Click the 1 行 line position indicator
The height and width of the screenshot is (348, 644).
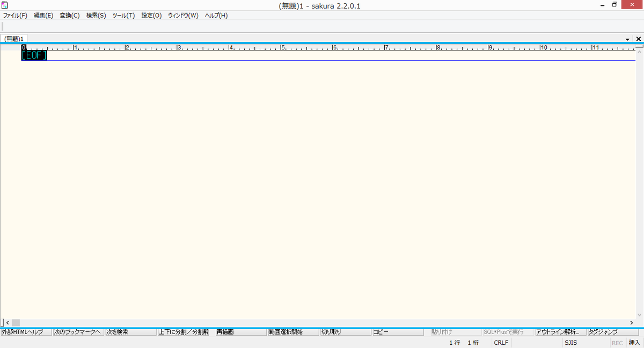tap(455, 343)
